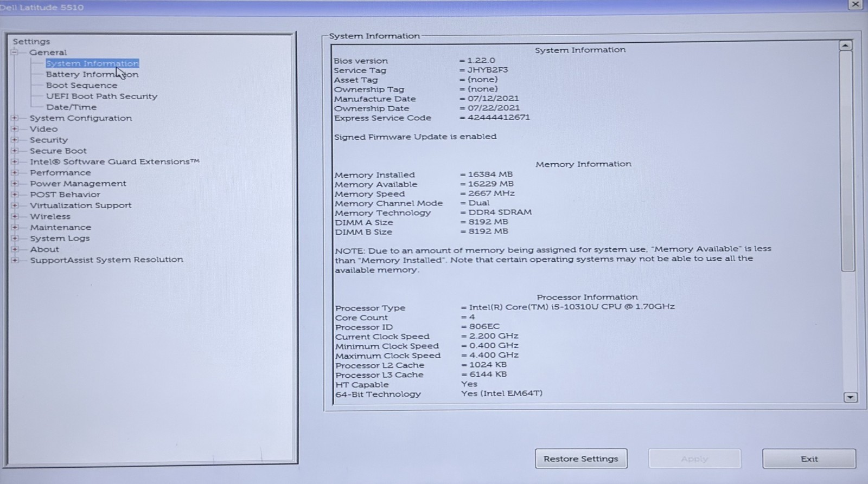Select the Performance category label
Image resolution: width=868 pixels, height=484 pixels.
[60, 172]
